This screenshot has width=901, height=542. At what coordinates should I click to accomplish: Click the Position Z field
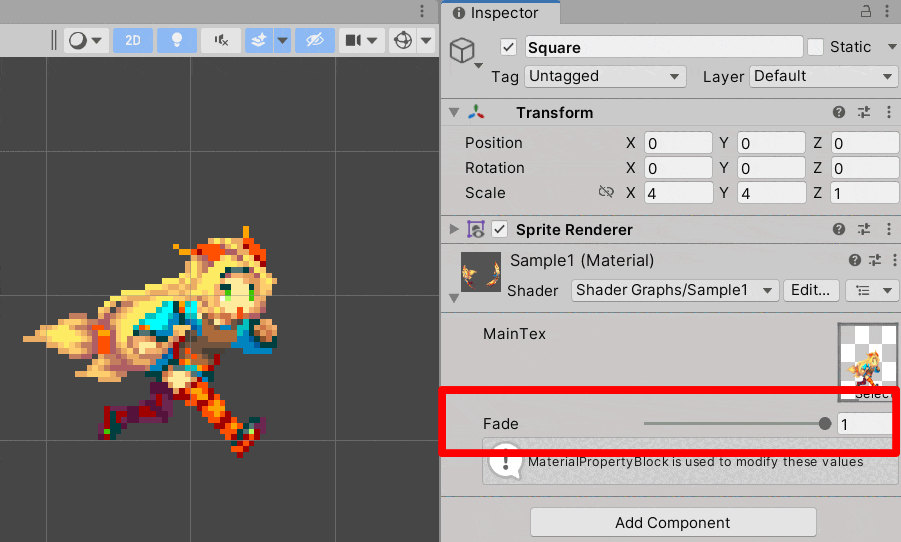(865, 143)
